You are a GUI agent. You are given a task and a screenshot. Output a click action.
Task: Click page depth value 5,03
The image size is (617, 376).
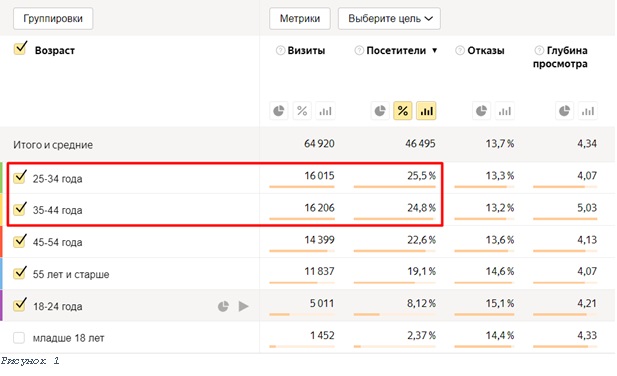point(587,207)
